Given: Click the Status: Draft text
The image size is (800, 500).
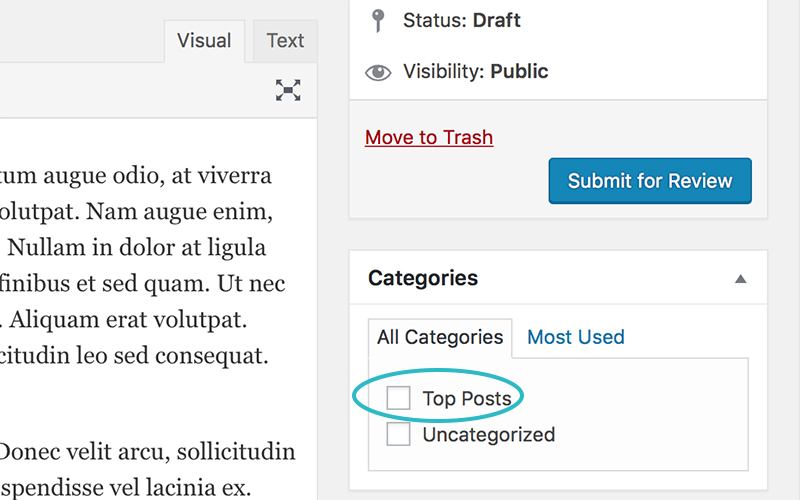Looking at the screenshot, I should pyautogui.click(x=462, y=20).
